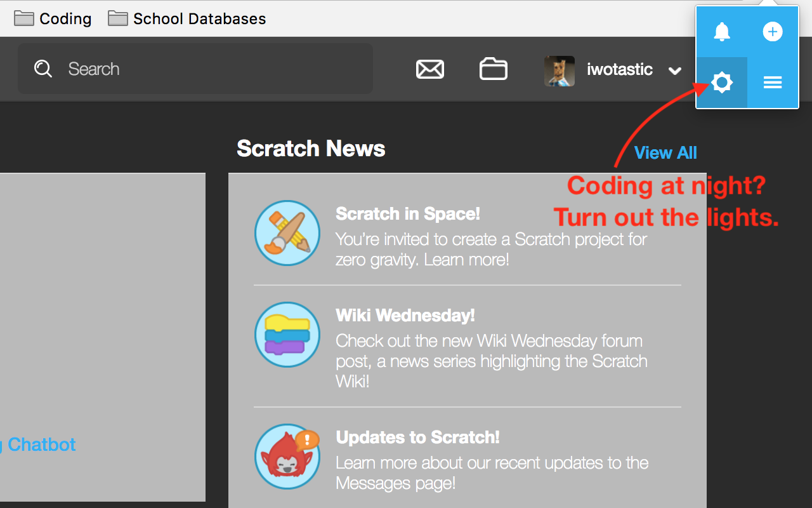This screenshot has width=812, height=508.
Task: Click the Scratch in Space paintbrush icon
Action: click(x=287, y=233)
